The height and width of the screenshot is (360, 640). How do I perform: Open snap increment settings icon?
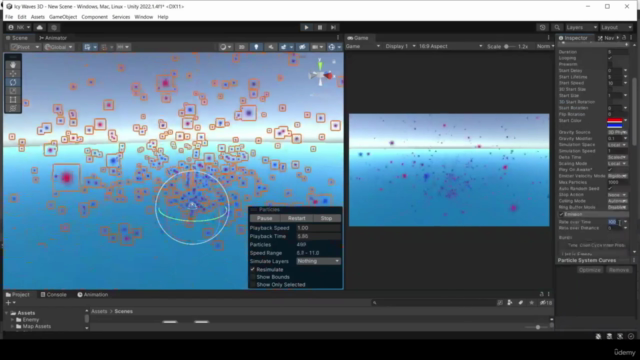tap(123, 47)
